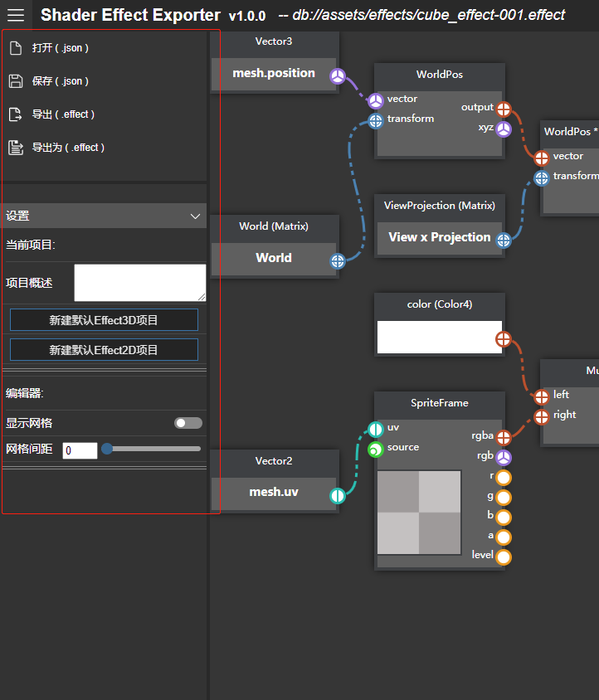The image size is (599, 700).
Task: Click the SpriteFrame texture preview thumbnail
Action: pos(419,512)
